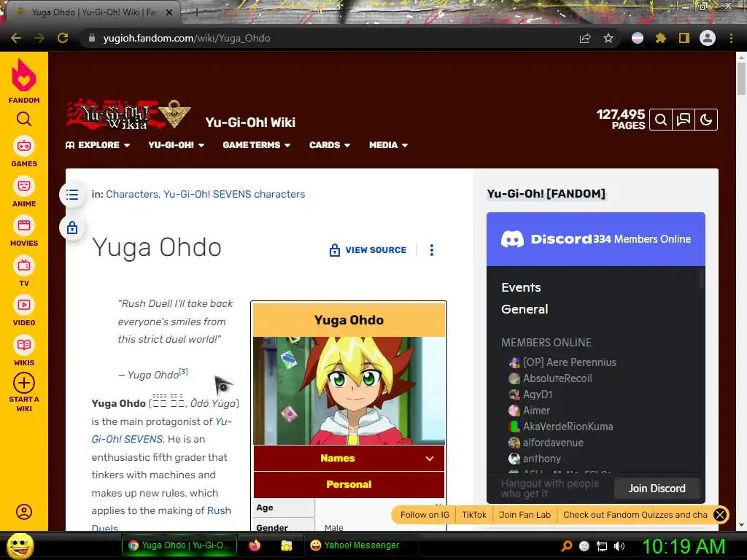Expand the Names infobox section
This screenshot has height=560, width=747.
click(x=349, y=458)
